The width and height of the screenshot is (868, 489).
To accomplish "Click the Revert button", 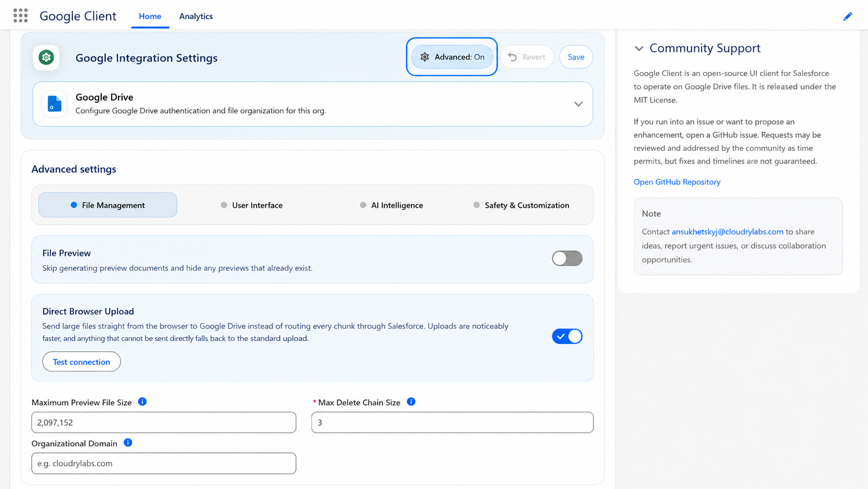I will 527,57.
